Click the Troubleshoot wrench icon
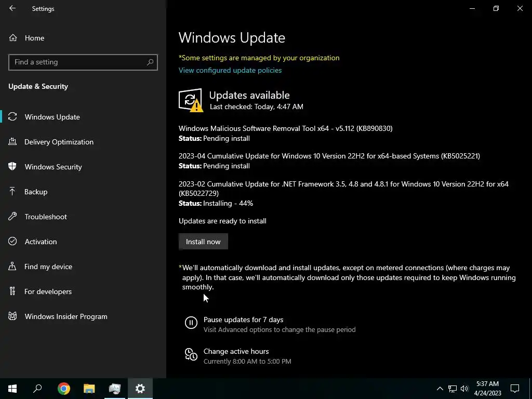Image resolution: width=532 pixels, height=399 pixels. click(12, 217)
